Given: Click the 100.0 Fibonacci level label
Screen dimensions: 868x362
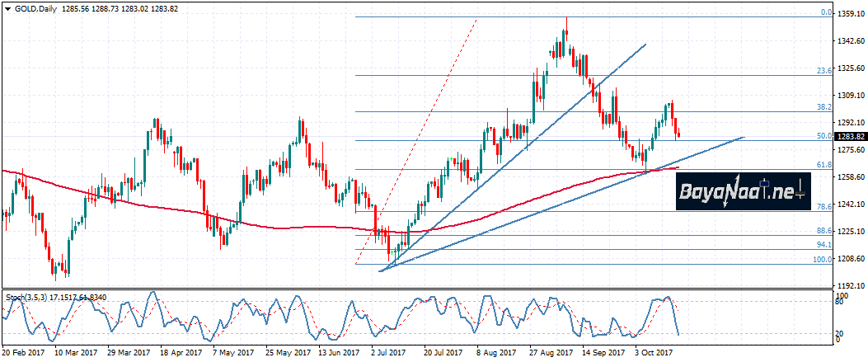Looking at the screenshot, I should point(822,260).
